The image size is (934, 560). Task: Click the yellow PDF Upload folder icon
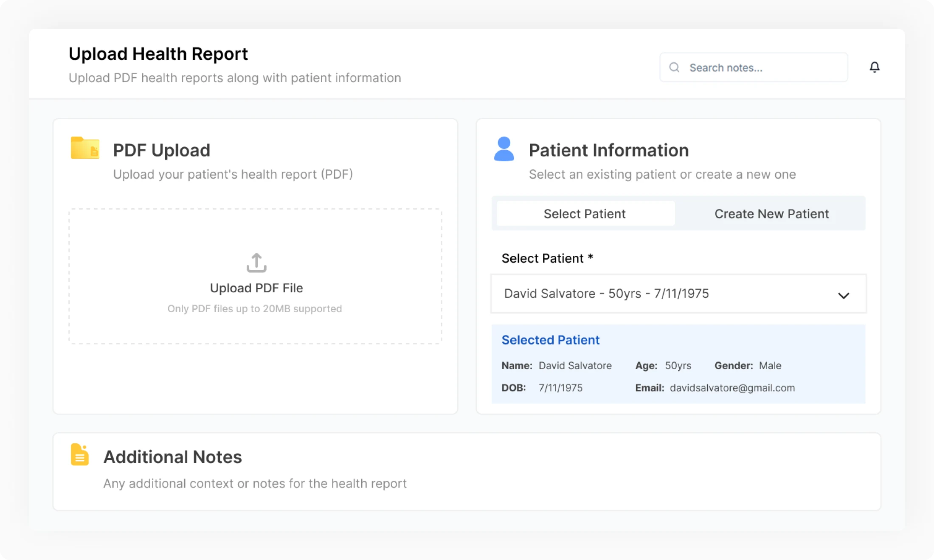pyautogui.click(x=84, y=149)
